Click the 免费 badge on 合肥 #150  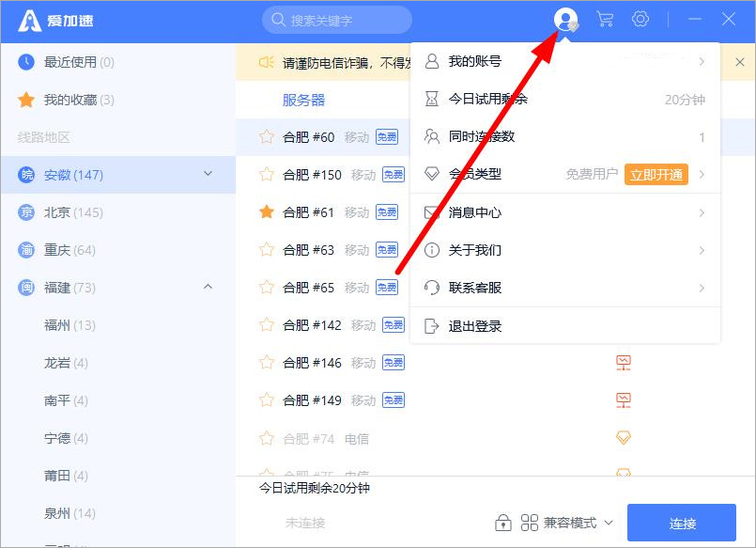[x=393, y=175]
